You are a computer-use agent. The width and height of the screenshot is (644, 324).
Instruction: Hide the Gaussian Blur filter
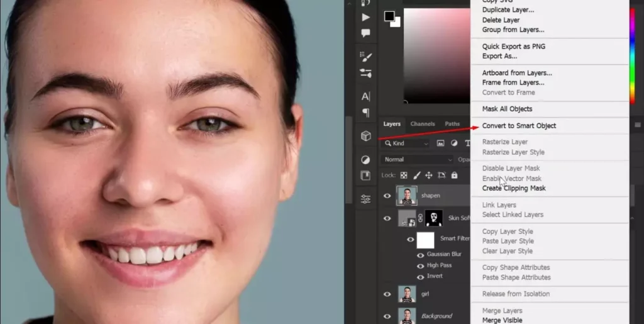[420, 255]
